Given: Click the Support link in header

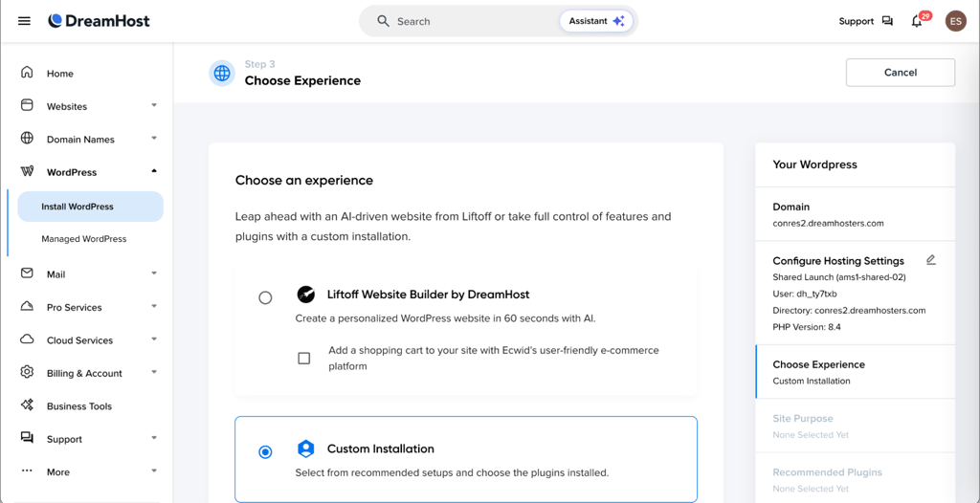Looking at the screenshot, I should point(857,21).
